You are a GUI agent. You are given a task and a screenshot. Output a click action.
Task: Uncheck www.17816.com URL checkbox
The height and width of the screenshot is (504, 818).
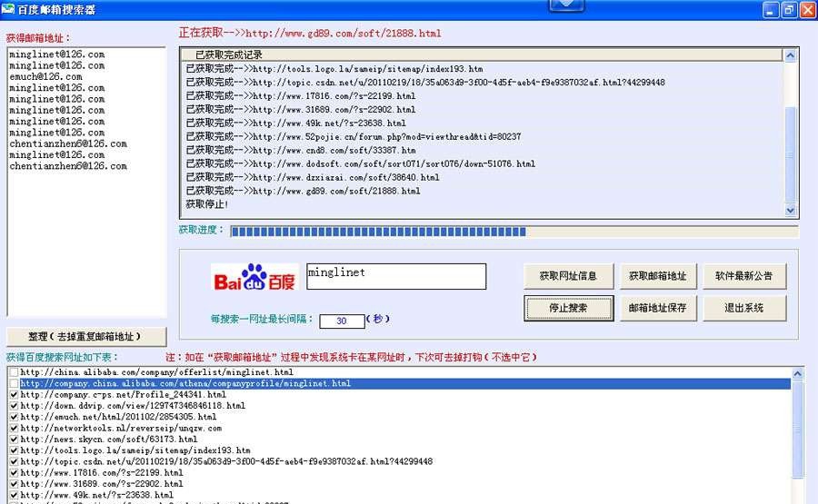pos(14,473)
